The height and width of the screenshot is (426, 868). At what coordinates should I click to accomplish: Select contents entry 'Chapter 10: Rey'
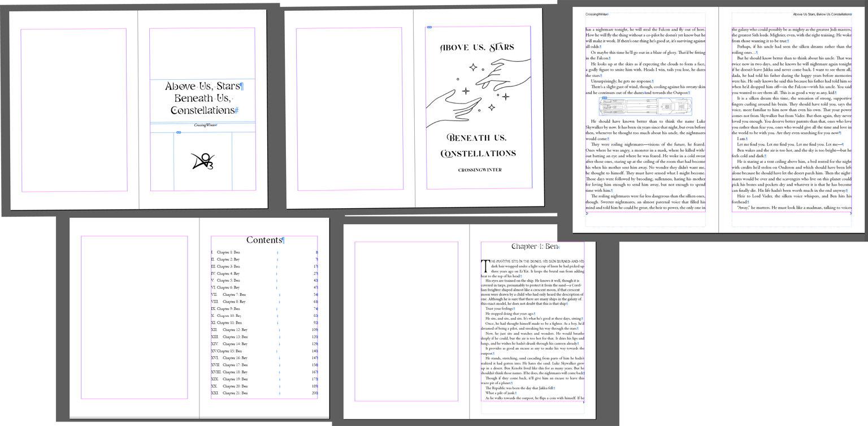point(229,316)
